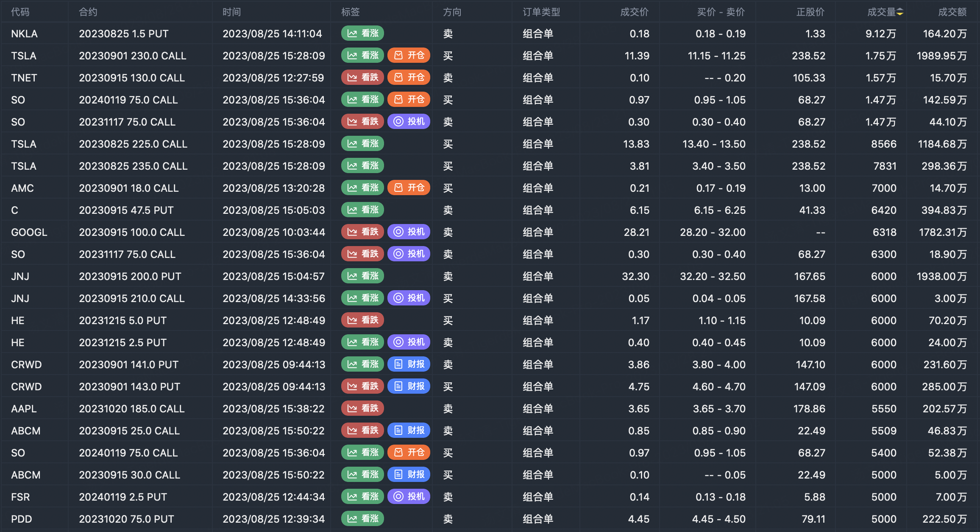The width and height of the screenshot is (980, 532).
Task: Click 开仓 tag in AMC row
Action: (409, 188)
